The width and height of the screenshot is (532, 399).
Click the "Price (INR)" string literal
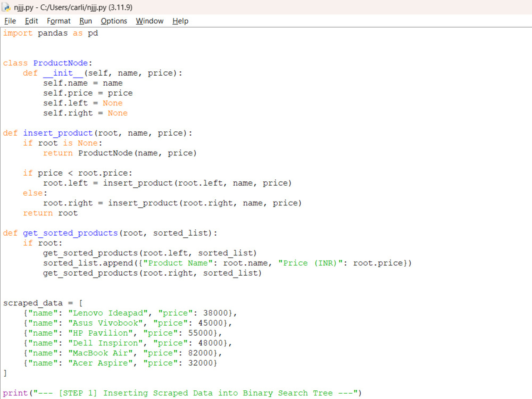click(x=310, y=263)
